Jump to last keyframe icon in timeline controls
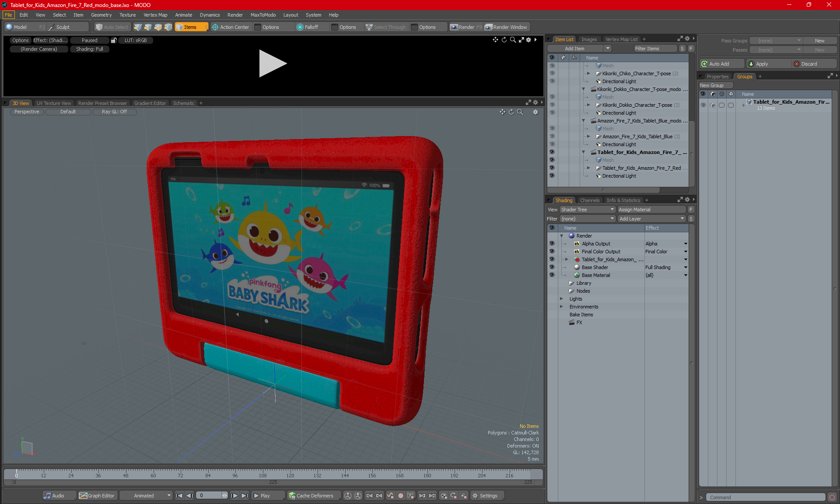 tap(432, 496)
